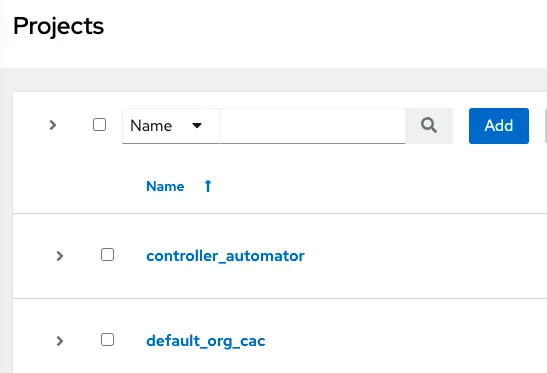Focus the project search text field
The image size is (547, 373).
coord(313,126)
